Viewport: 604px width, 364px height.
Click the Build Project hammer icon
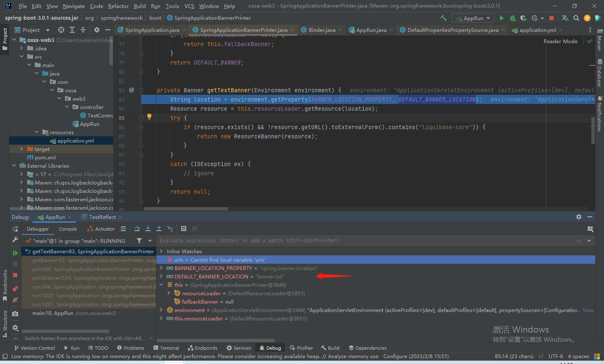[443, 18]
